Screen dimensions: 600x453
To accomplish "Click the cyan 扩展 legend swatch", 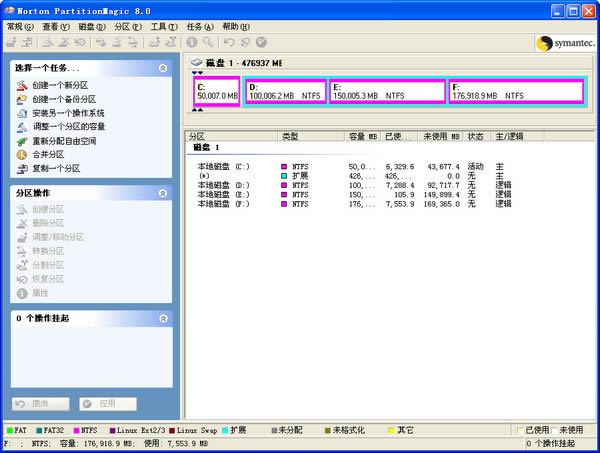I will (225, 431).
